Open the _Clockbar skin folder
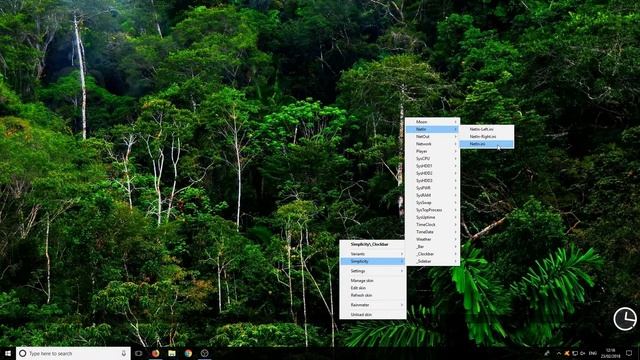 pos(432,254)
